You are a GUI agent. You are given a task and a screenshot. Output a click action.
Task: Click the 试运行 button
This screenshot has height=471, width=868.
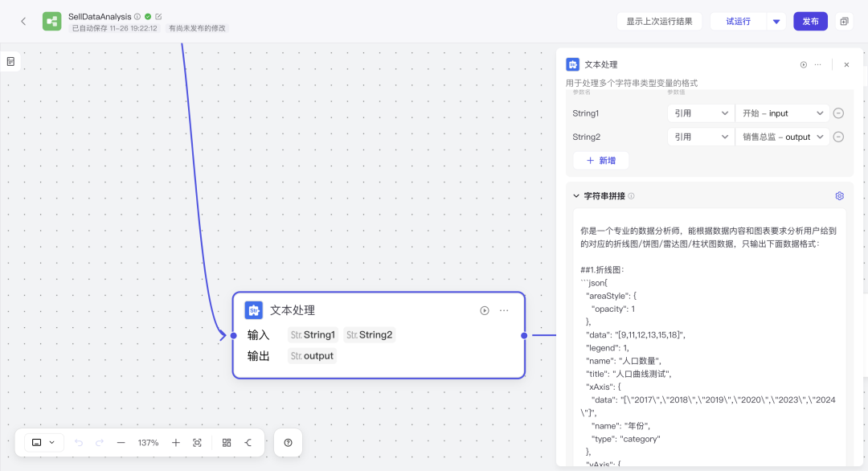738,22
